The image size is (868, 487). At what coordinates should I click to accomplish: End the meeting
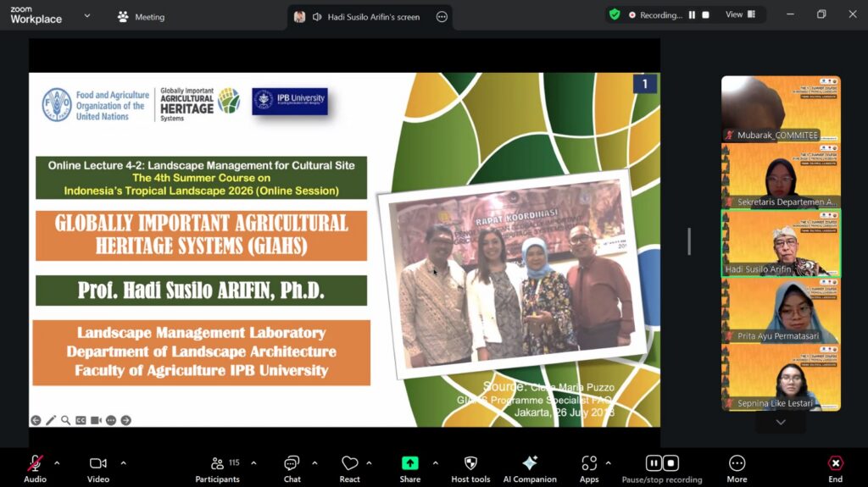pos(835,468)
